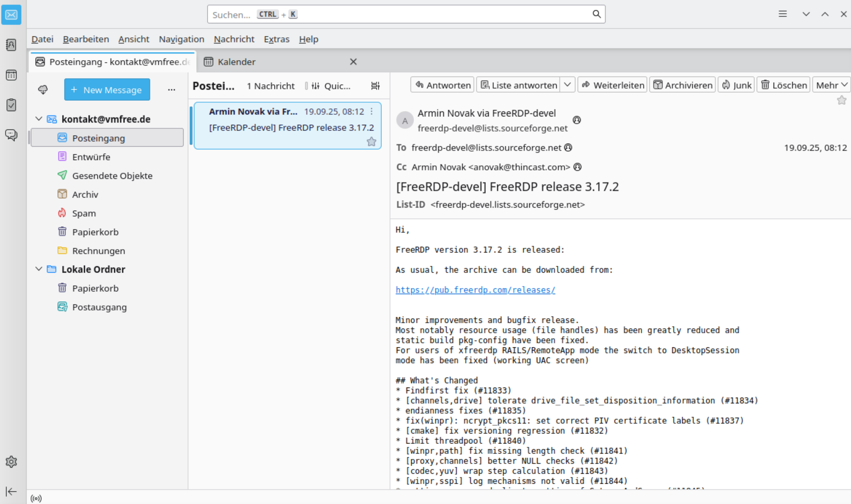Toggle the star in the message header
This screenshot has height=504, width=851.
(x=842, y=100)
